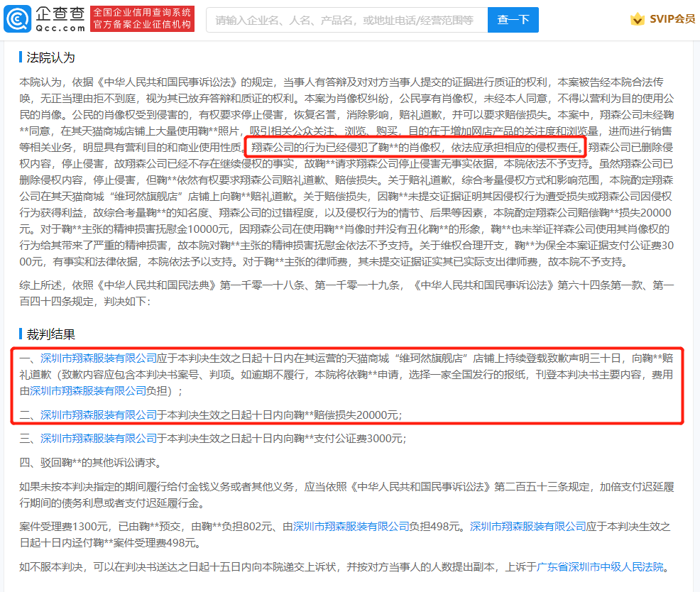The width and height of the screenshot is (700, 592).
Task: Open 深圳市翔森服装有限公司 link before 负担498元
Action: [x=351, y=527]
